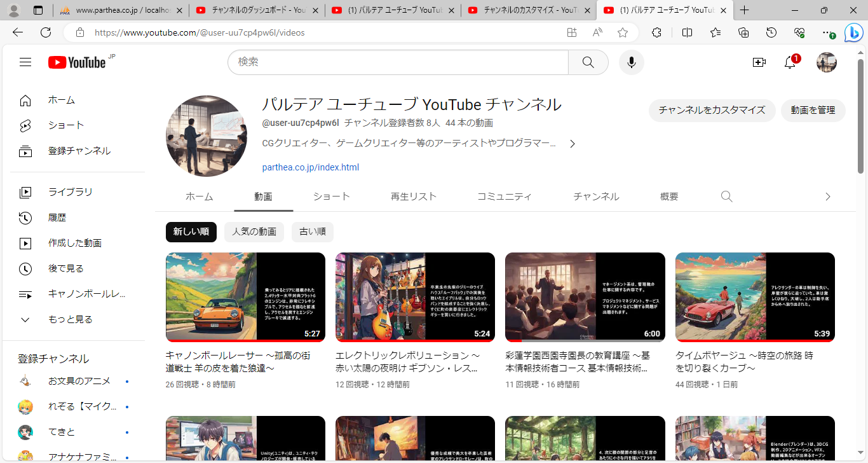The height and width of the screenshot is (463, 868).
Task: Open the コミュニティ tab
Action: [x=505, y=197]
